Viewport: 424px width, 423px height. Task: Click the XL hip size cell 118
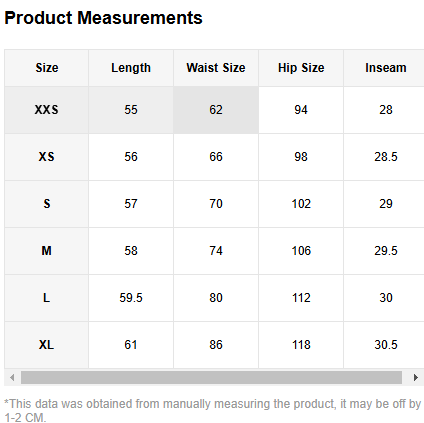pyautogui.click(x=301, y=345)
